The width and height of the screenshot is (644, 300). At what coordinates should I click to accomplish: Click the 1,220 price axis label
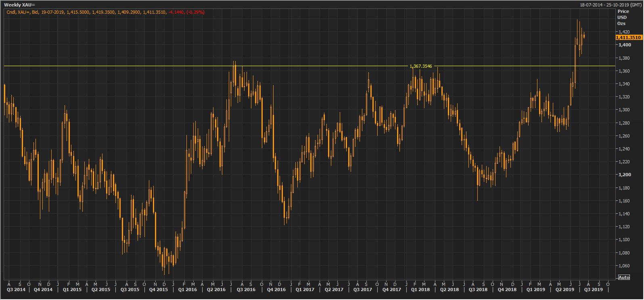[x=624, y=162]
